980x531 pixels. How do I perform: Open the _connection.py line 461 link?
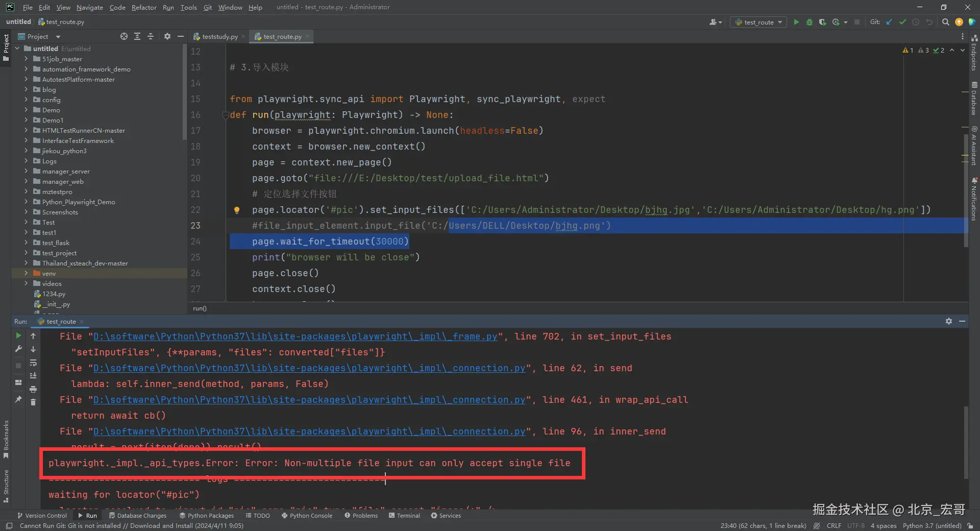click(309, 400)
